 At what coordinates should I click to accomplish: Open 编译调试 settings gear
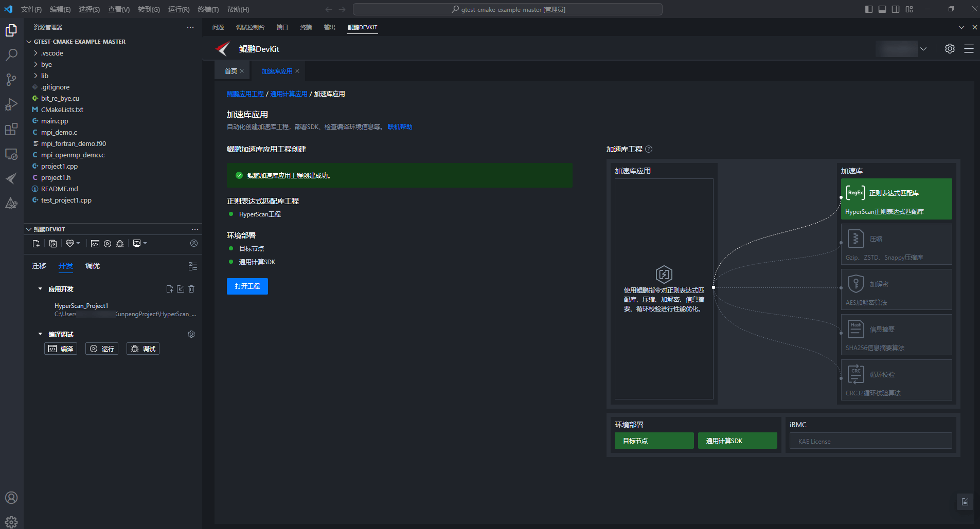point(191,334)
